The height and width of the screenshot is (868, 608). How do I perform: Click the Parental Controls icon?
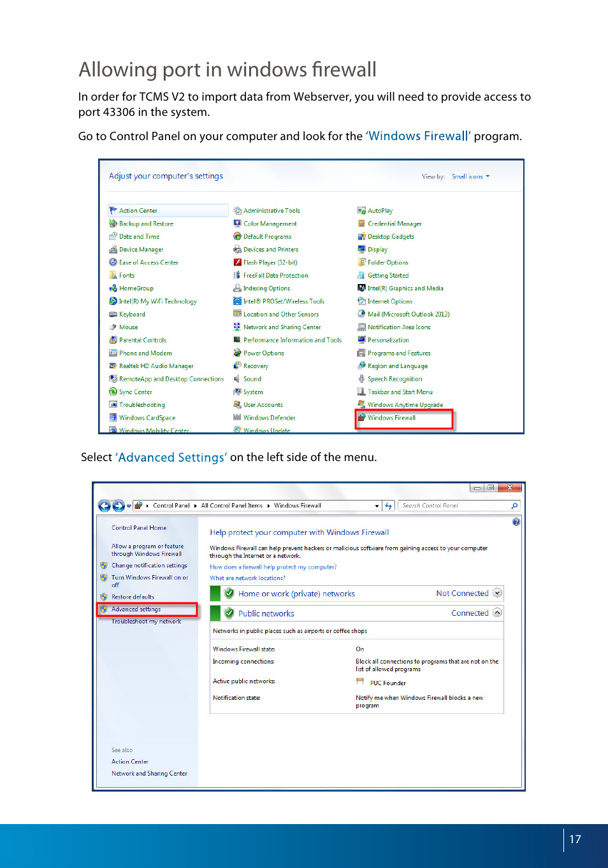pyautogui.click(x=113, y=340)
